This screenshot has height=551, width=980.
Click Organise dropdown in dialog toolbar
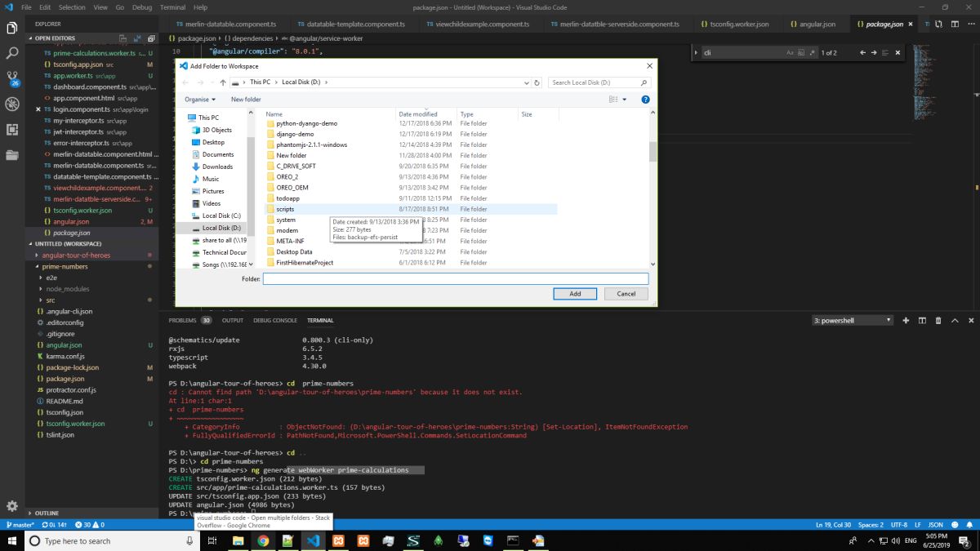(200, 100)
